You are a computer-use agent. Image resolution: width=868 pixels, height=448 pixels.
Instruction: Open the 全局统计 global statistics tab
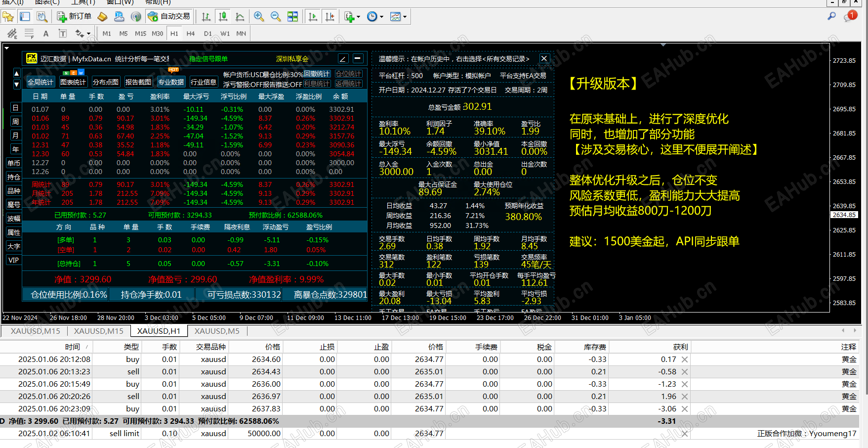[x=41, y=82]
